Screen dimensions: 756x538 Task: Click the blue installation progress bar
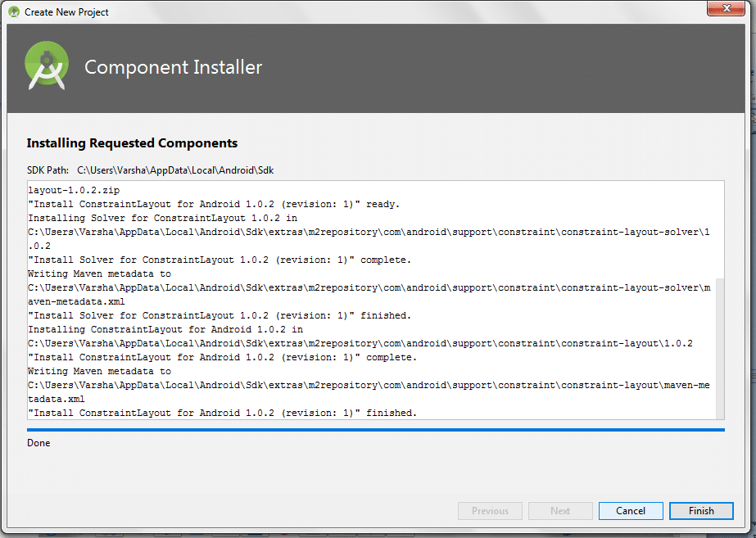pos(375,429)
